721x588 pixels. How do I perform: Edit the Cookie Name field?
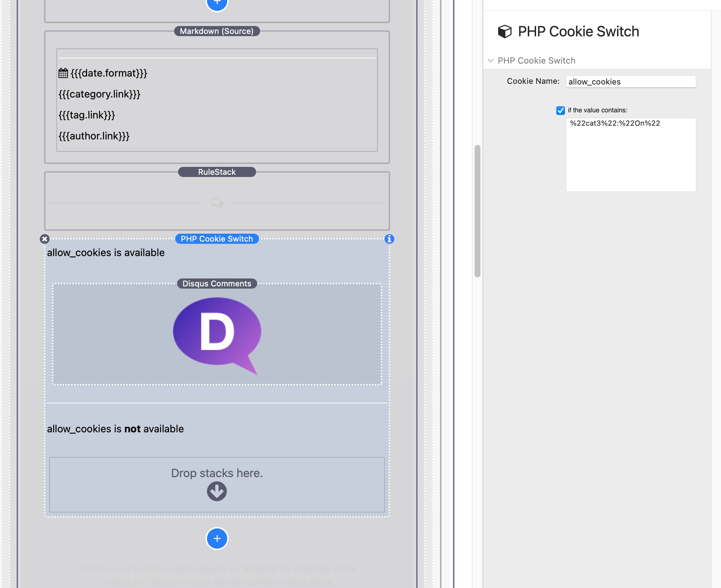631,82
